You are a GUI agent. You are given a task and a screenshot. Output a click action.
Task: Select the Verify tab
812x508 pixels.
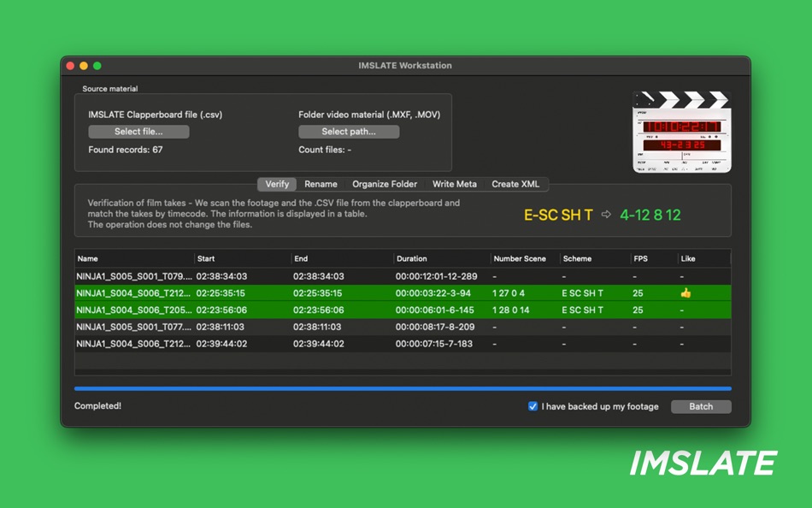point(277,184)
